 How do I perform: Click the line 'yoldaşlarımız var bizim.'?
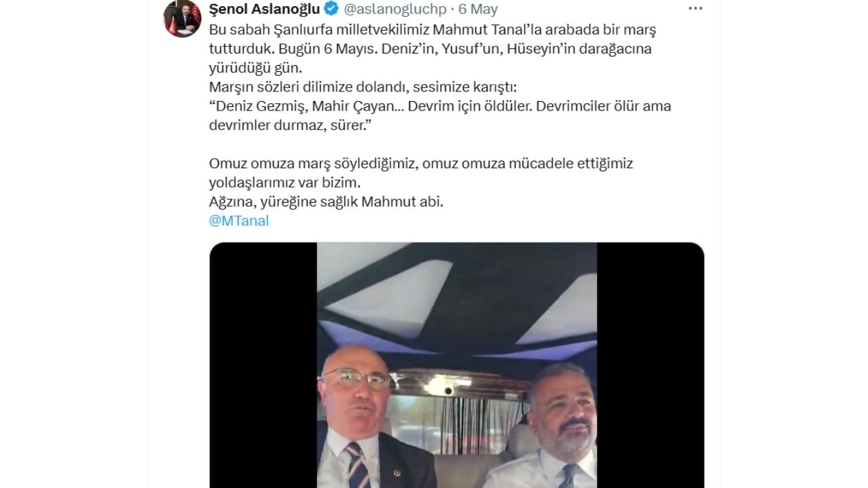[x=285, y=183]
